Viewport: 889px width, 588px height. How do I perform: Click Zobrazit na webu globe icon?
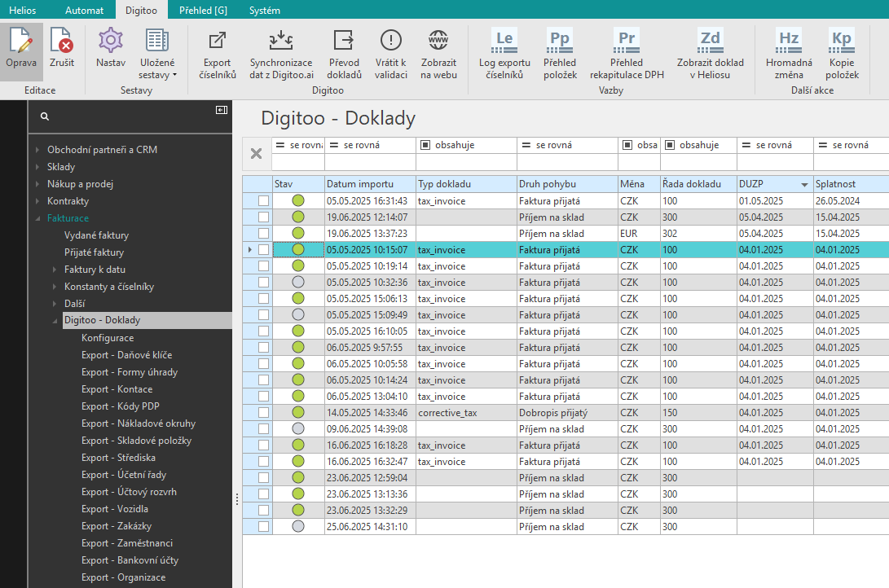click(x=438, y=41)
